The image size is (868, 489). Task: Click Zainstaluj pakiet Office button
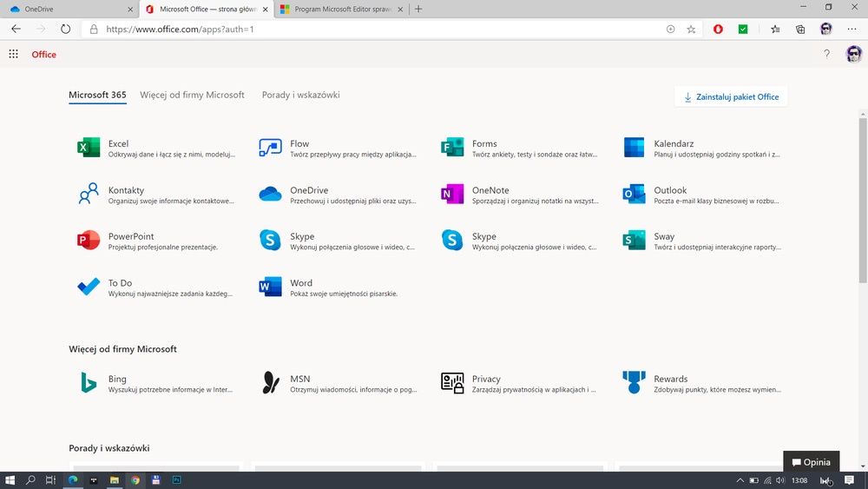tap(731, 96)
